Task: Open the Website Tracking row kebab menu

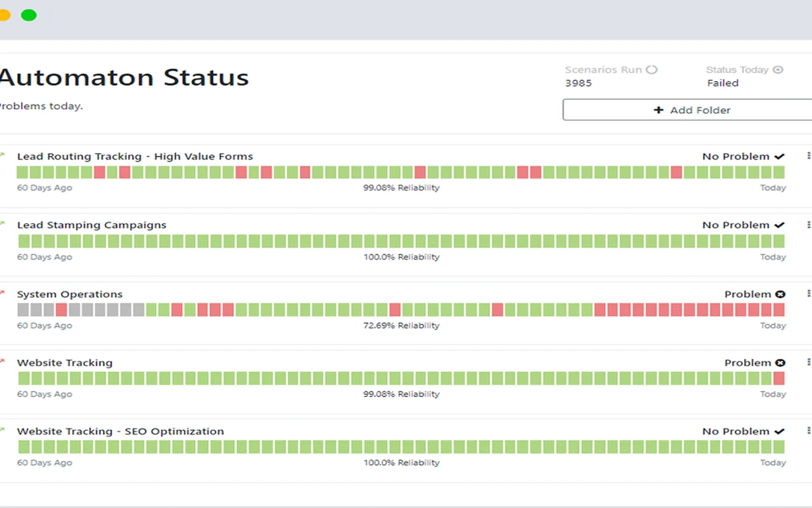Action: pos(808,362)
